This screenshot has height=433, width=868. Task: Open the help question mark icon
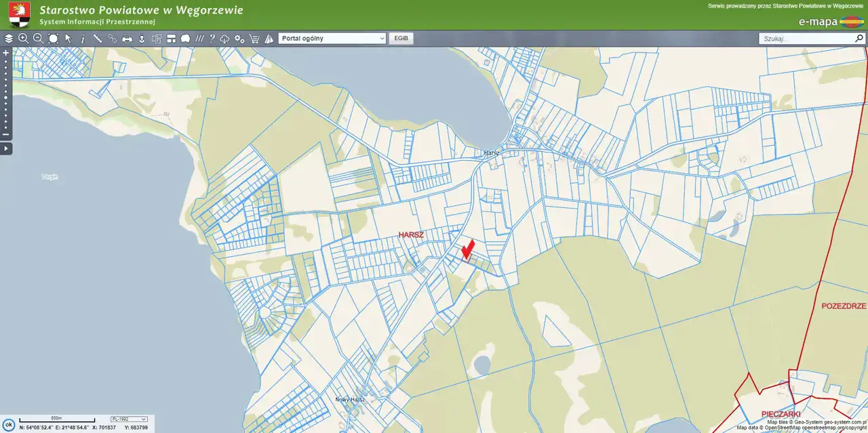click(x=212, y=39)
